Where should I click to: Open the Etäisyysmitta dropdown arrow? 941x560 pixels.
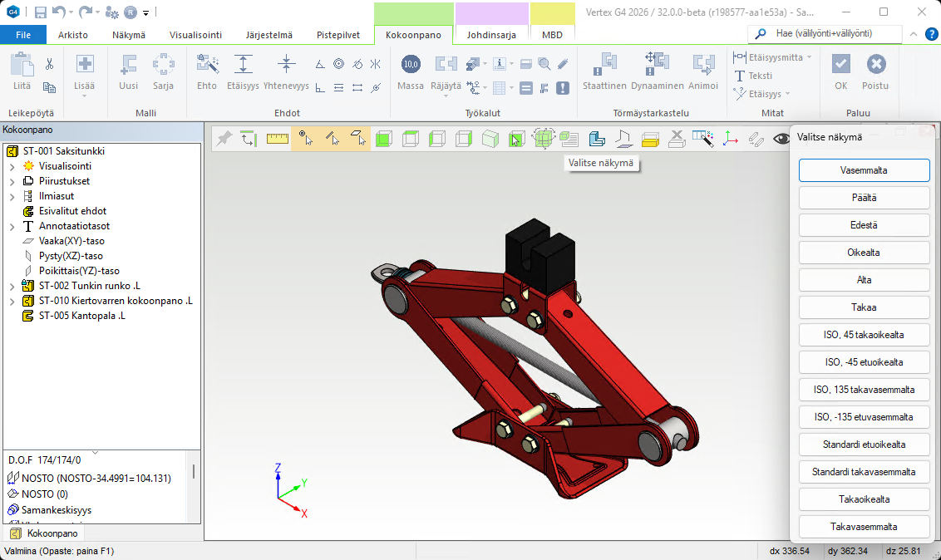pyautogui.click(x=809, y=57)
